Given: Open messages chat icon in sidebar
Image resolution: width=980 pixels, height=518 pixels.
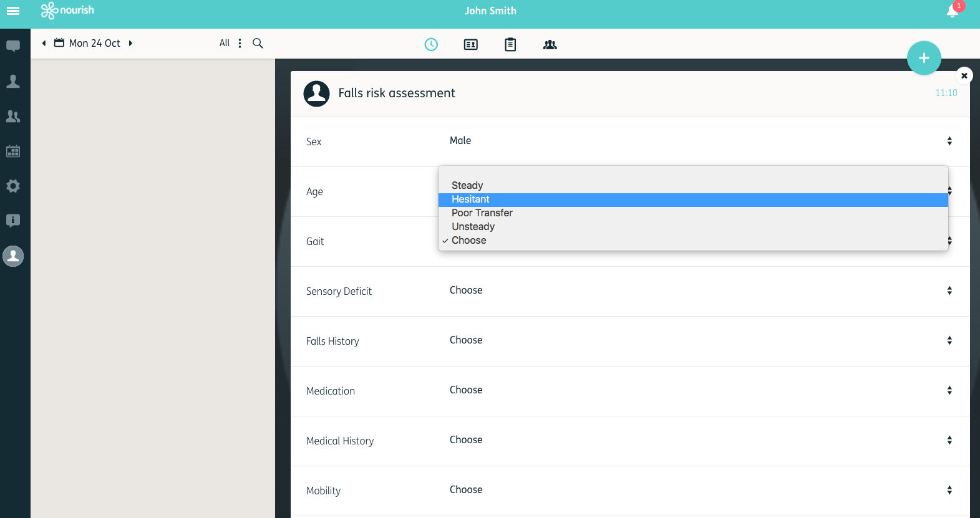Looking at the screenshot, I should 13,46.
